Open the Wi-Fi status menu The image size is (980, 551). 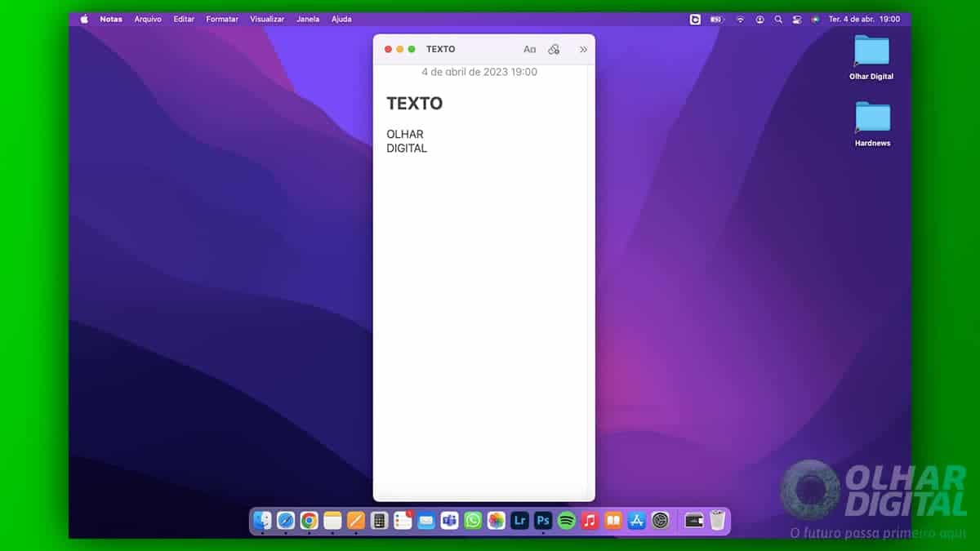(x=740, y=19)
